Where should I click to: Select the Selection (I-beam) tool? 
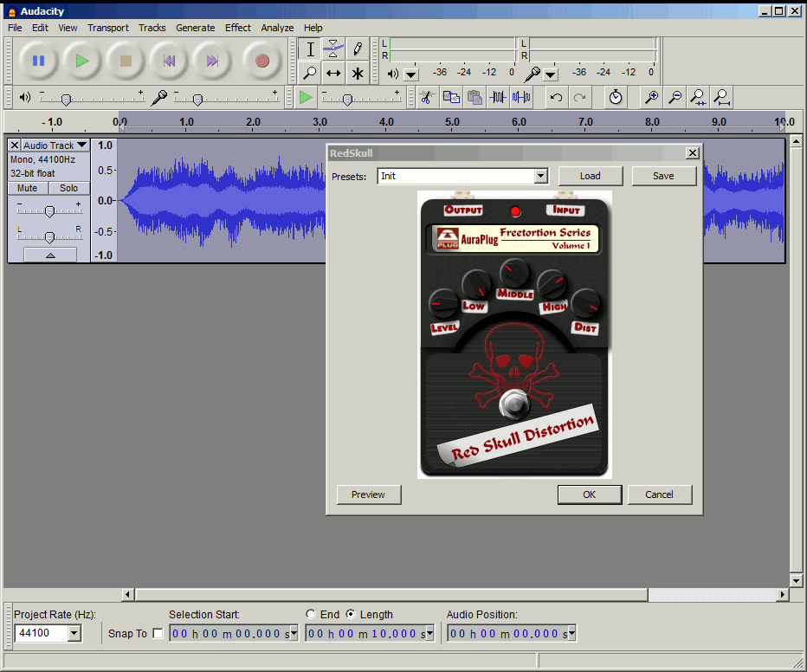(310, 49)
